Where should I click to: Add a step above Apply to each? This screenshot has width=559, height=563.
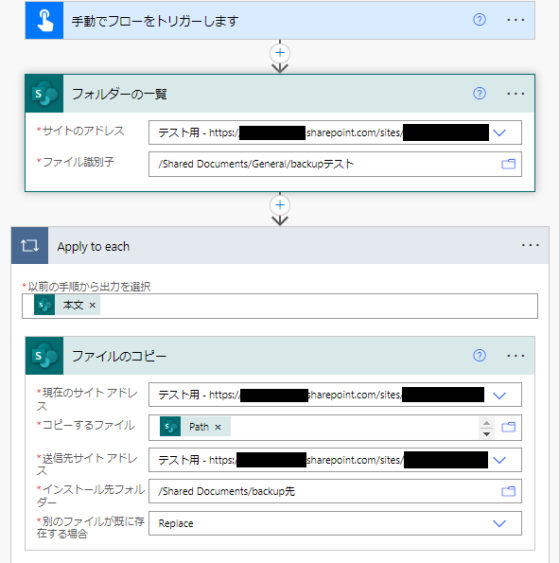click(x=280, y=205)
